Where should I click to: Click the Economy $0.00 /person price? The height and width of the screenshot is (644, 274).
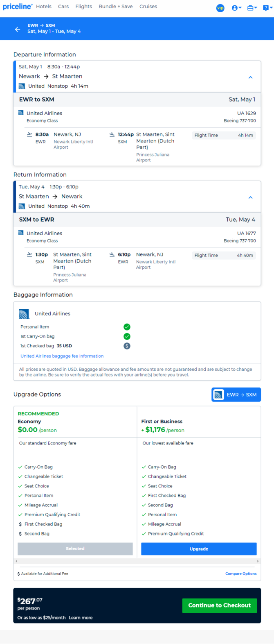point(37,430)
